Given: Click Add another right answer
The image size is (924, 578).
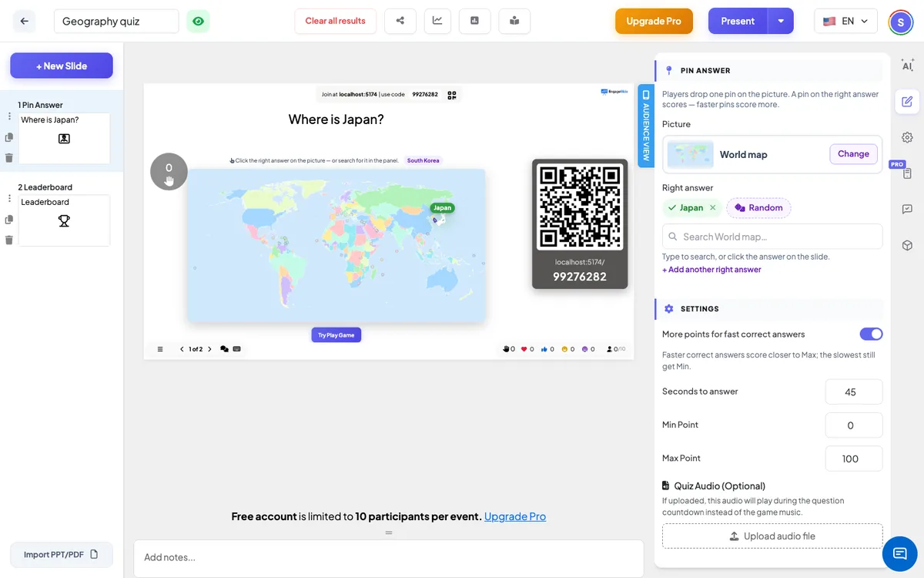Looking at the screenshot, I should point(711,270).
